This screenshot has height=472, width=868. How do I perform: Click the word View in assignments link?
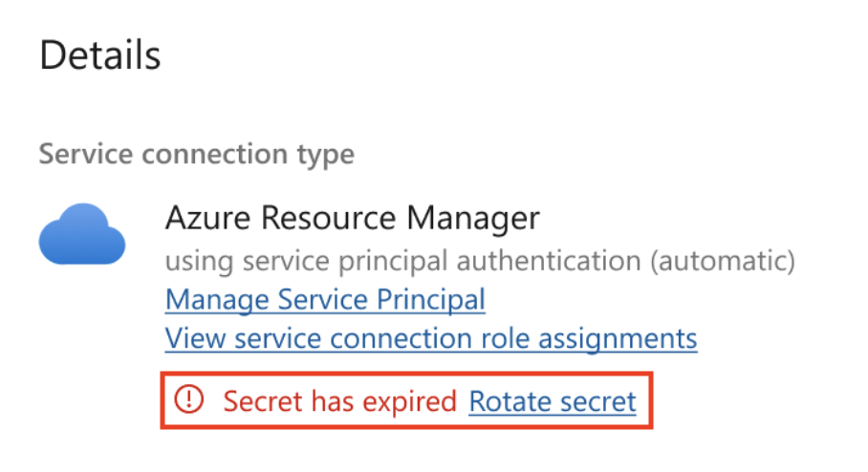coord(191,338)
